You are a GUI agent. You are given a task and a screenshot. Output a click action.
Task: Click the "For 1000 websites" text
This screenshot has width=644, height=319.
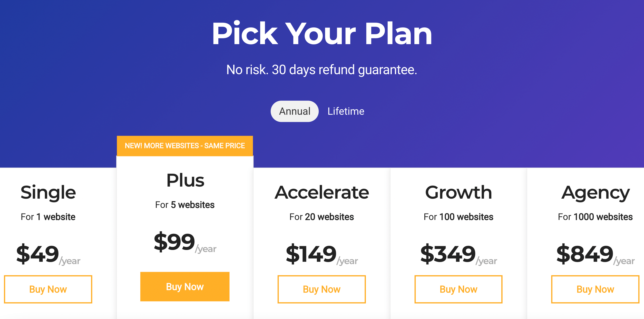pyautogui.click(x=595, y=217)
